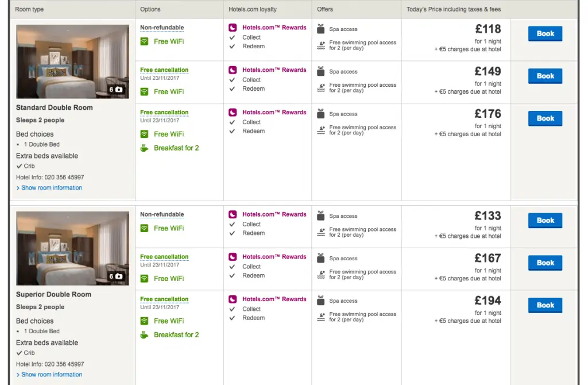The width and height of the screenshot is (588, 385).
Task: Click the WiFi icon in the £118 Standard row
Action: click(145, 41)
